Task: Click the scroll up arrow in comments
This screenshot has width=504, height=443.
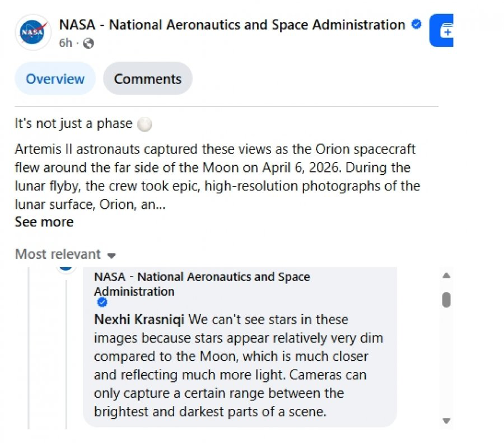Action: [446, 276]
